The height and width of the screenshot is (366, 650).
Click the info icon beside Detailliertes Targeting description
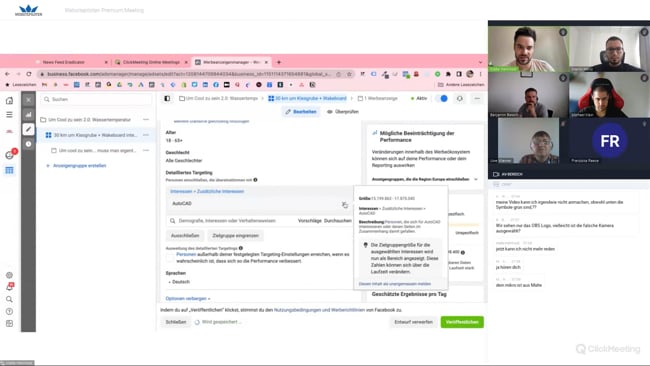tap(255, 180)
